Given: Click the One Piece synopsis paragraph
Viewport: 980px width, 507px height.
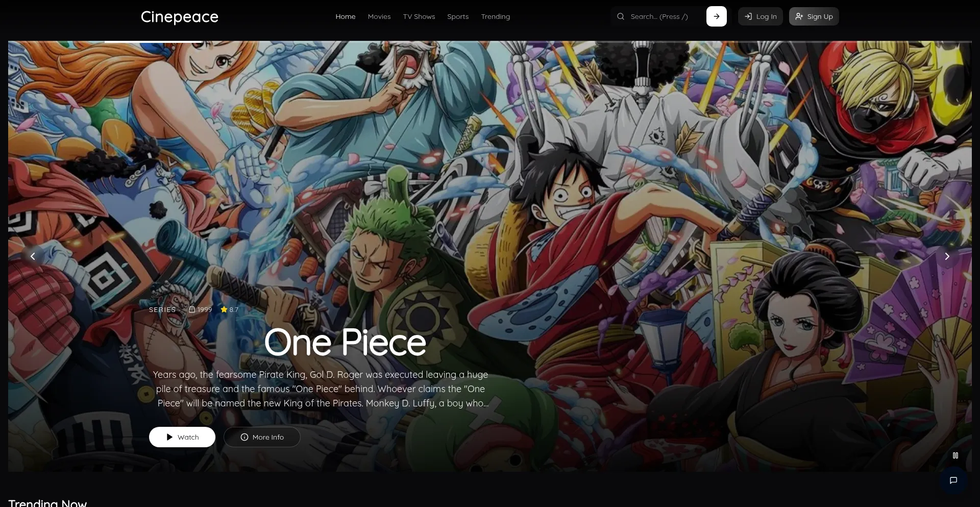Looking at the screenshot, I should [x=321, y=389].
